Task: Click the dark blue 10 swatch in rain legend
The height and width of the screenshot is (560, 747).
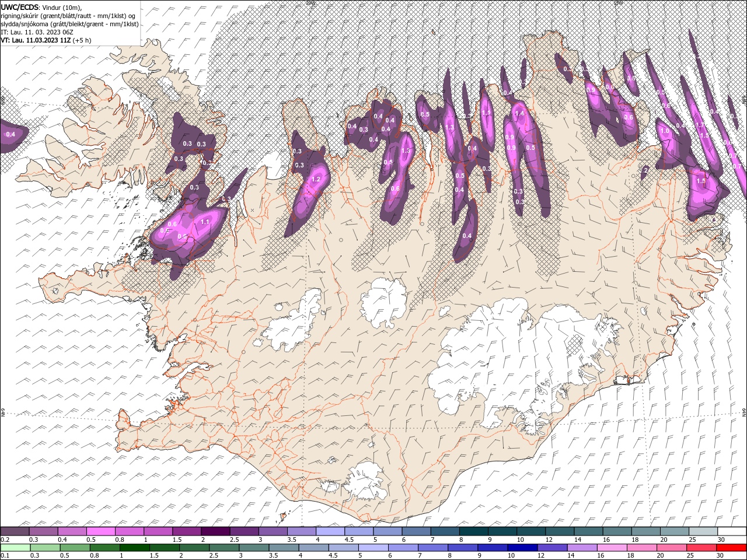Action: (x=521, y=548)
